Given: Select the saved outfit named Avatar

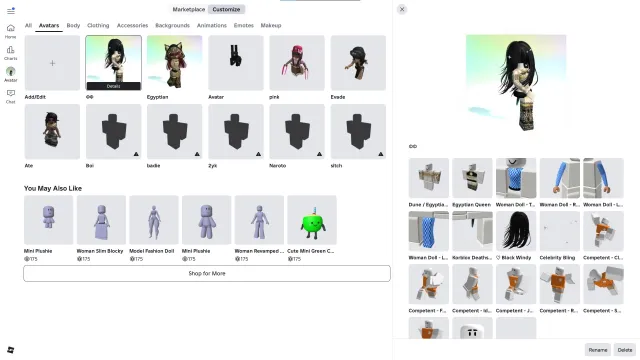Looking at the screenshot, I should 236,63.
